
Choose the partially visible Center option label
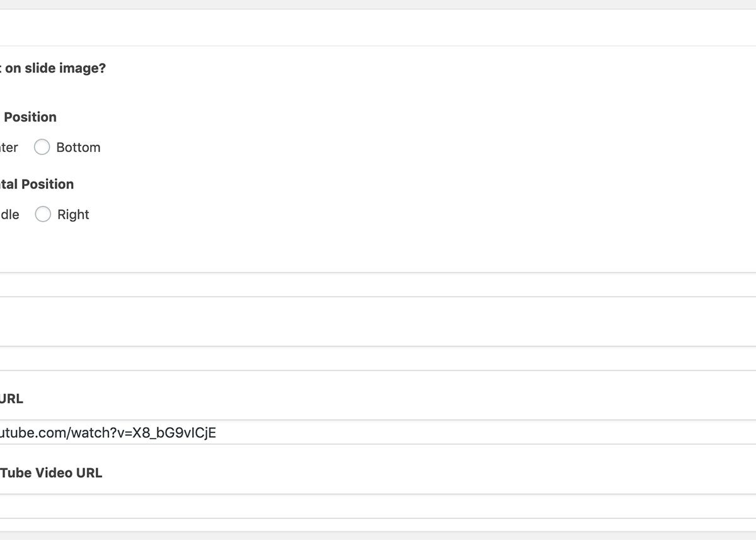(9, 147)
